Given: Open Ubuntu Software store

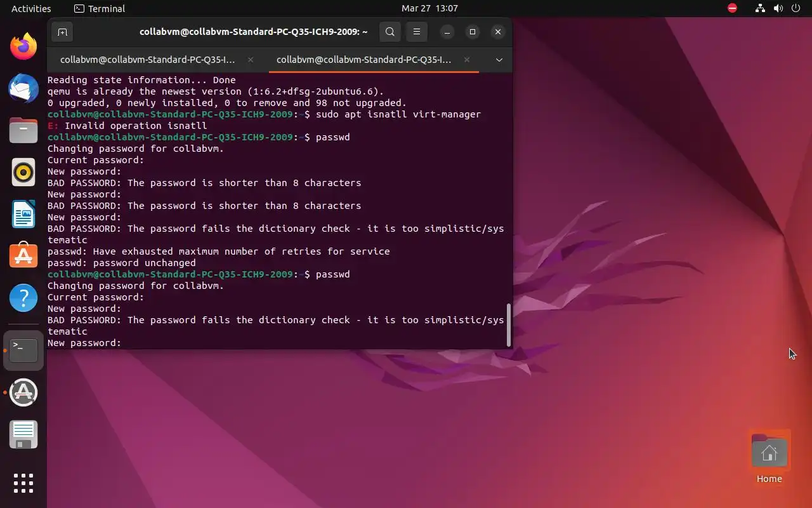Looking at the screenshot, I should [x=23, y=255].
